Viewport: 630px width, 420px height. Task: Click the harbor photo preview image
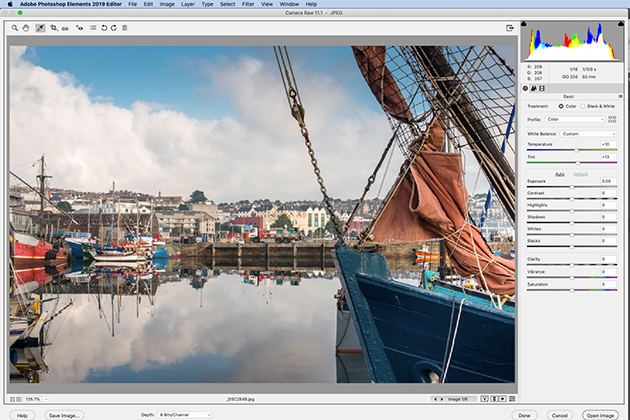click(x=262, y=214)
